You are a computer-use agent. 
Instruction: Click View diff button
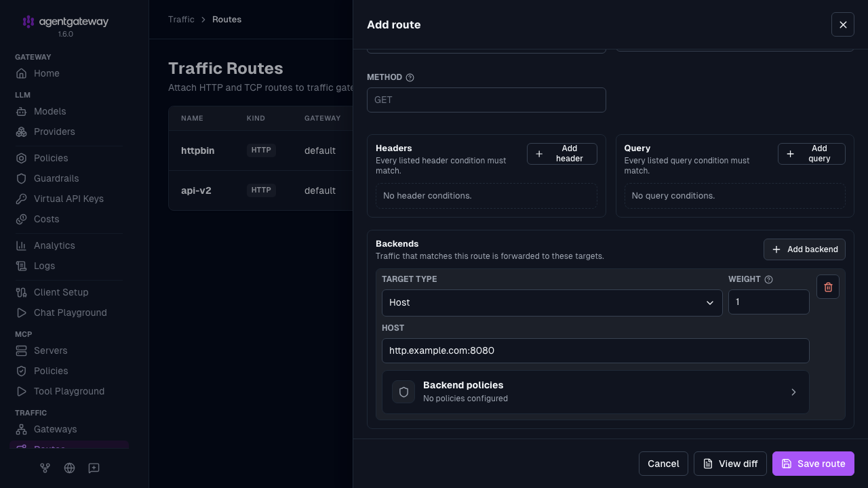tap(730, 464)
